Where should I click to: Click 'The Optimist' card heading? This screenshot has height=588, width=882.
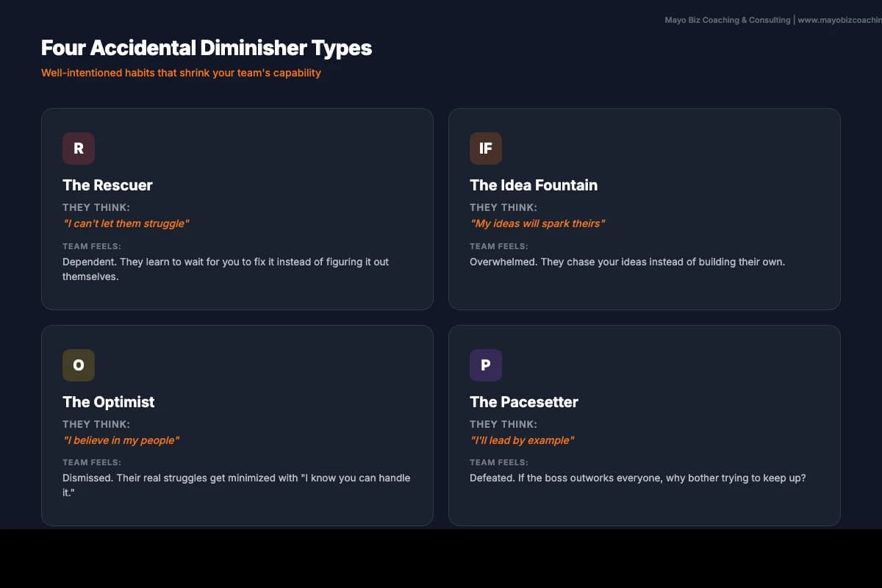[x=109, y=402]
